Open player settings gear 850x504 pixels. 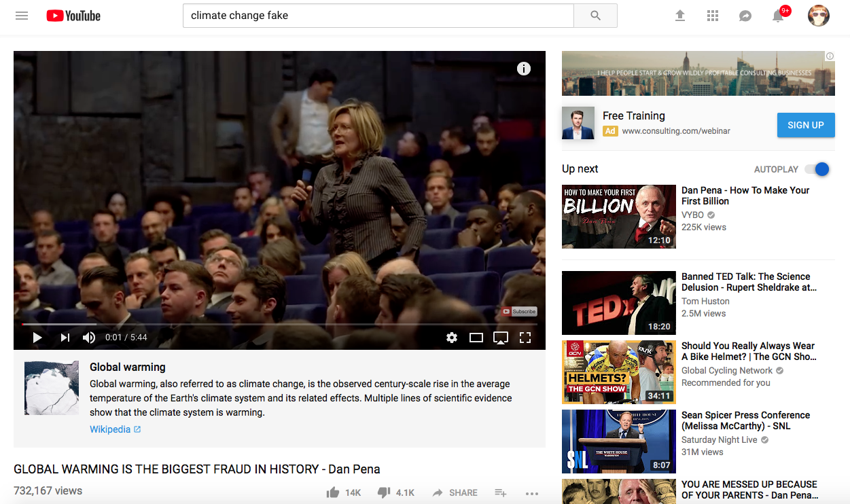pos(452,338)
